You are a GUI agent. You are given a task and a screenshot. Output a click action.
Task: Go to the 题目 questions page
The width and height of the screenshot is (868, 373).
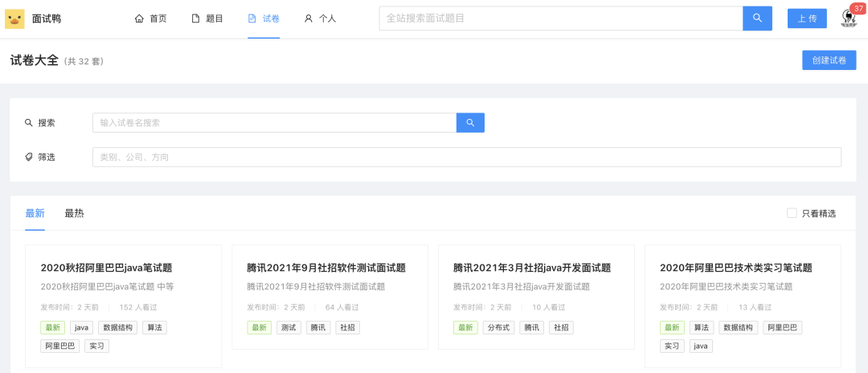pyautogui.click(x=207, y=18)
